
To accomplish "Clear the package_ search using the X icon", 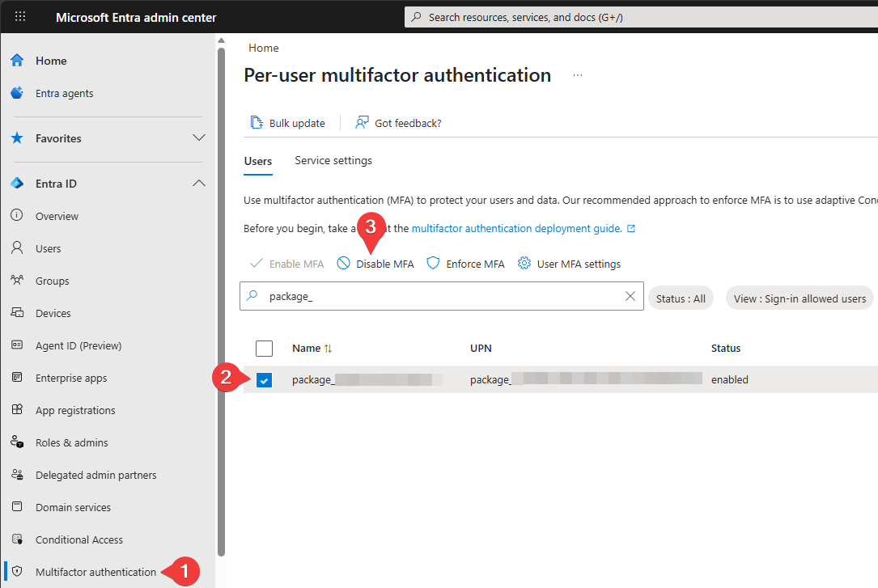I will pyautogui.click(x=630, y=297).
